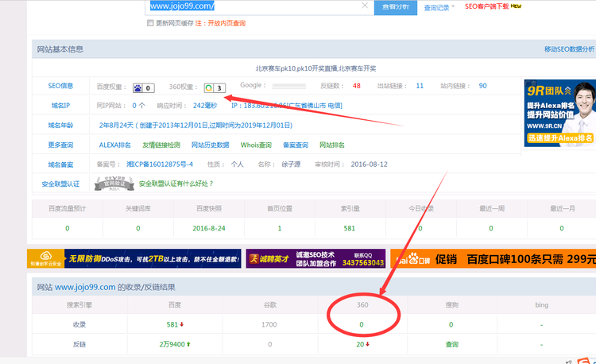Click the Baidu weight paw badge
The image size is (596, 364).
pyautogui.click(x=144, y=87)
